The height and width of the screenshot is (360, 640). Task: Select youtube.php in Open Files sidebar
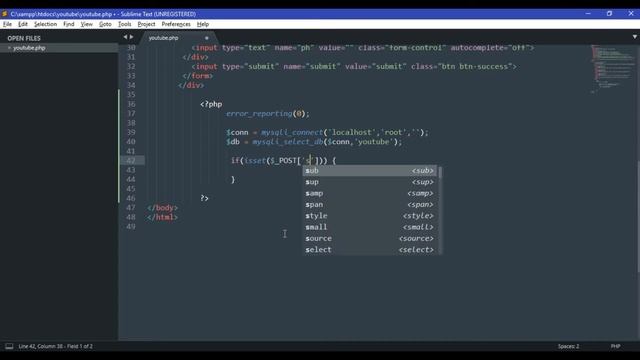59,48
